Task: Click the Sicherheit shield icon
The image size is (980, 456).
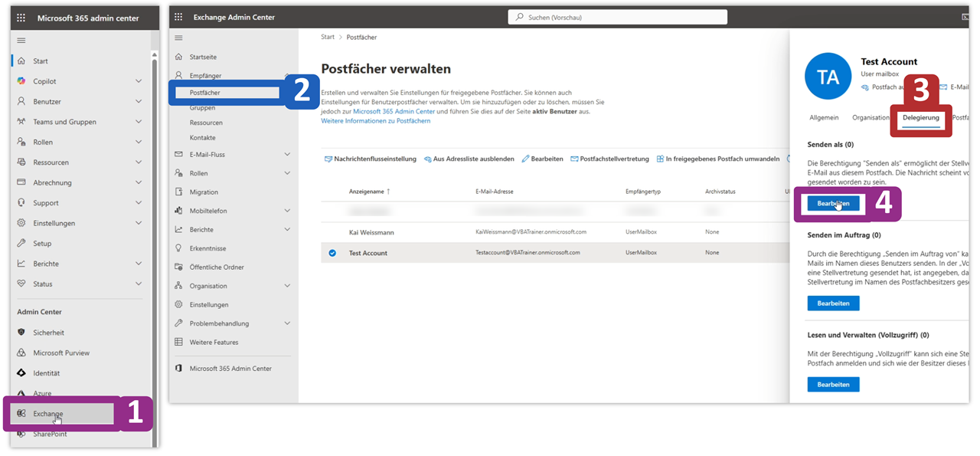Action: [x=21, y=333]
